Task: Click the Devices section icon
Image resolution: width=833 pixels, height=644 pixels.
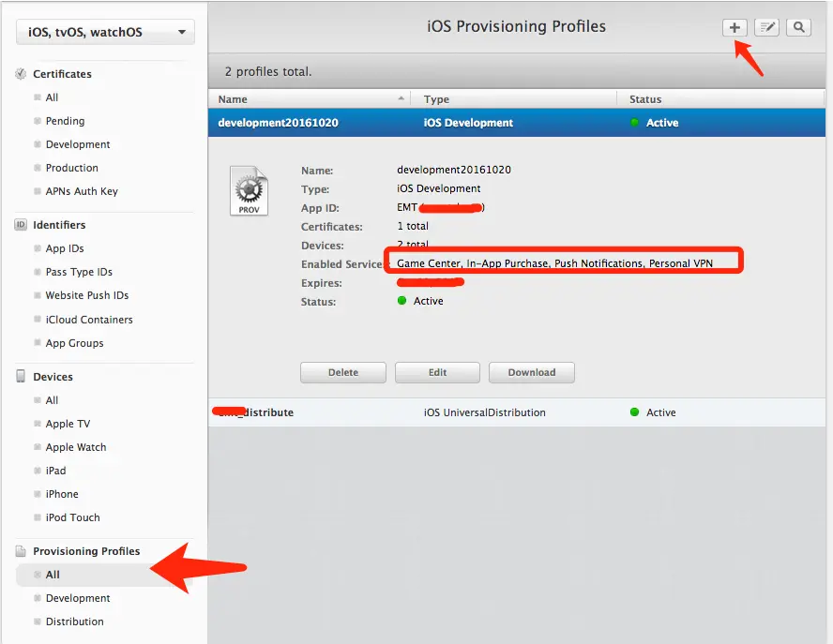Action: pyautogui.click(x=21, y=377)
